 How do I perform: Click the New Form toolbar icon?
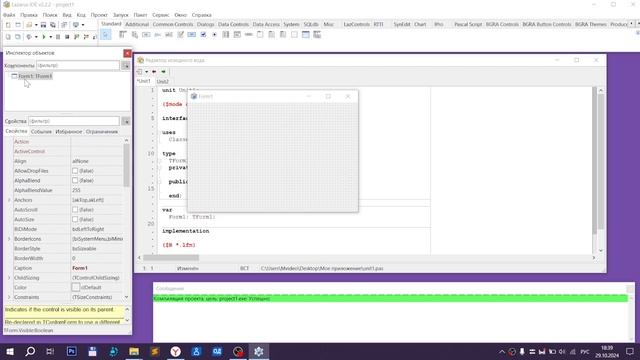(18, 25)
